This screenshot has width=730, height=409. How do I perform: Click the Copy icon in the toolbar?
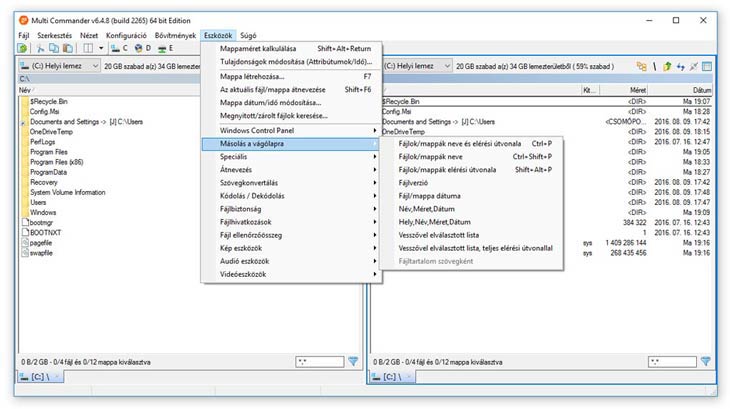[x=54, y=48]
